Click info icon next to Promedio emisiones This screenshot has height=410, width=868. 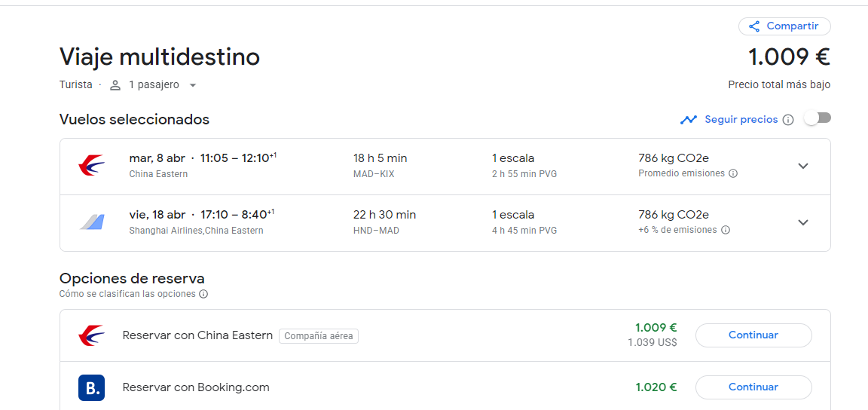coord(733,173)
